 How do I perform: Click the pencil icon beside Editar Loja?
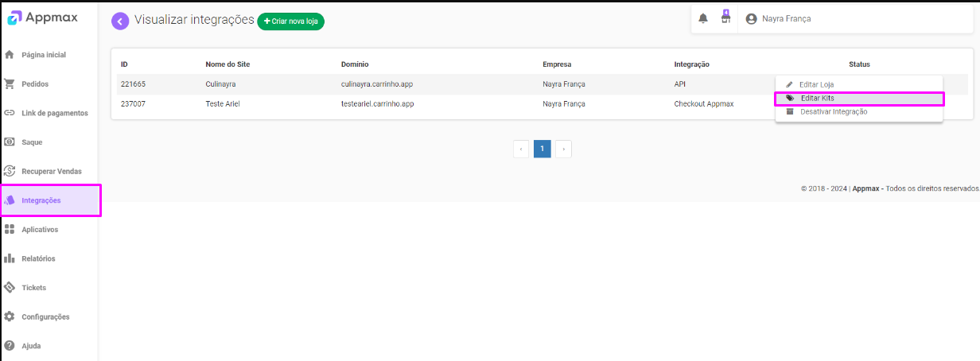pyautogui.click(x=790, y=84)
